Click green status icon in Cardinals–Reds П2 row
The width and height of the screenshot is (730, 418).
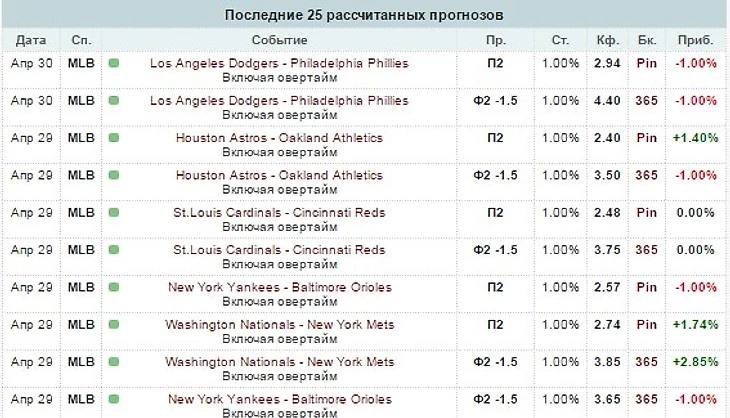coord(113,213)
